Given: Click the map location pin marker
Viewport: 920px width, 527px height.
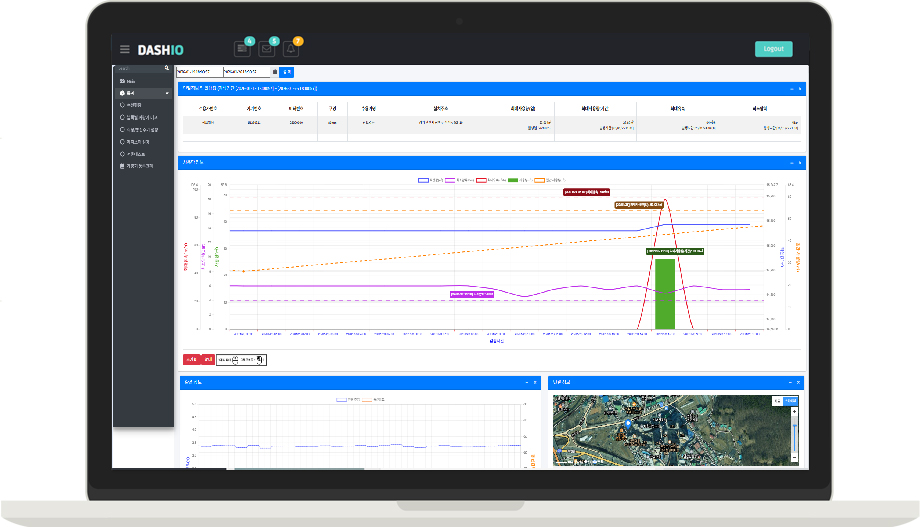Looking at the screenshot, I should pos(629,424).
